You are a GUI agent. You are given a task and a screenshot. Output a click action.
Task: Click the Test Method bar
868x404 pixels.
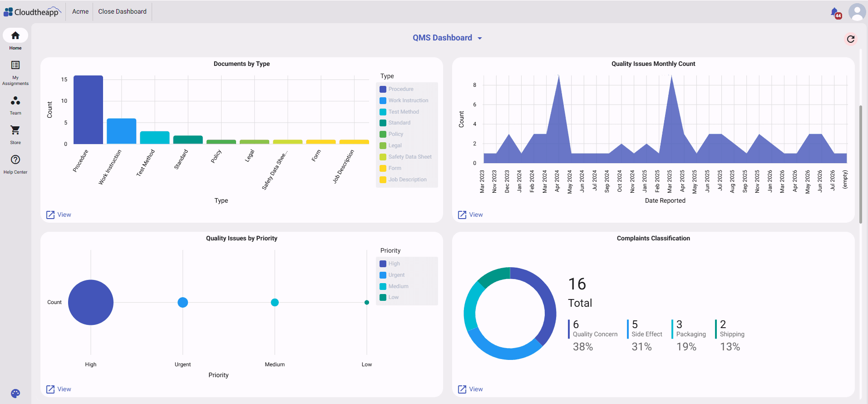155,138
